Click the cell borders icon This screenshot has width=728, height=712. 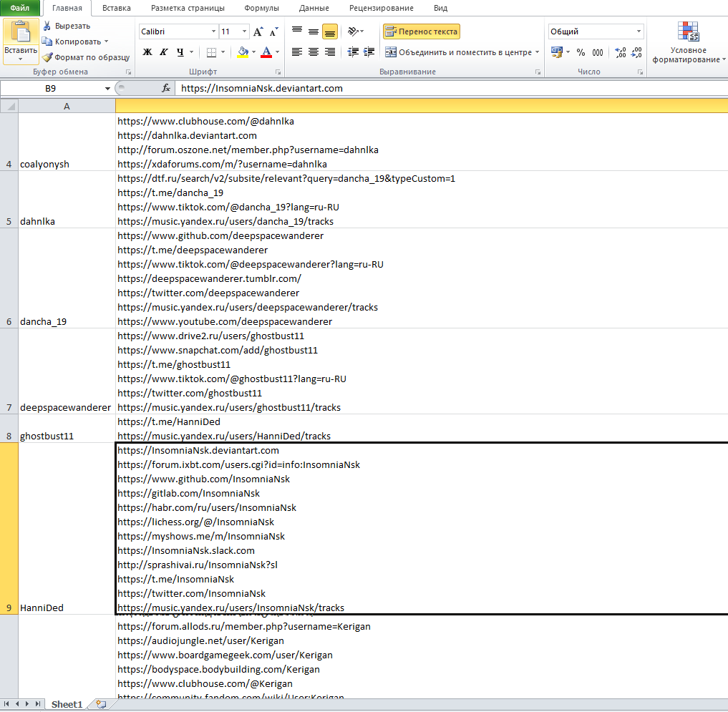tap(211, 52)
